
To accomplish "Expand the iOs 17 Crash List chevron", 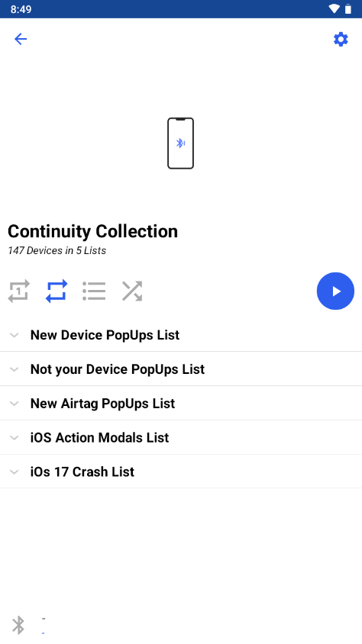I will pyautogui.click(x=14, y=472).
